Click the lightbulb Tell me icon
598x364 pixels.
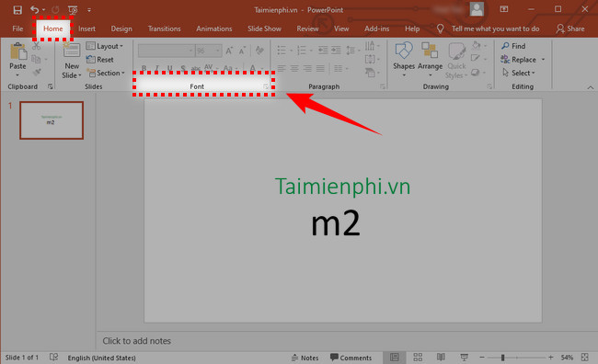pos(440,28)
